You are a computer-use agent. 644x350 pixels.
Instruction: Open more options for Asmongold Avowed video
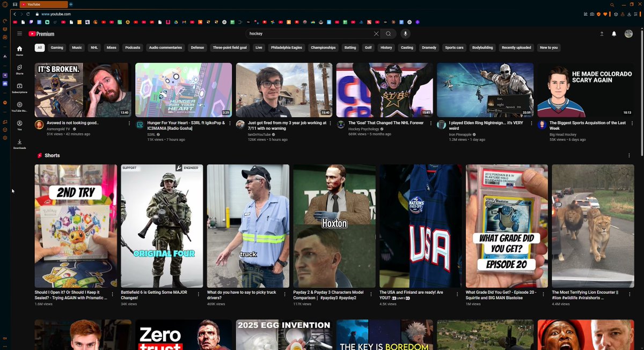click(129, 123)
